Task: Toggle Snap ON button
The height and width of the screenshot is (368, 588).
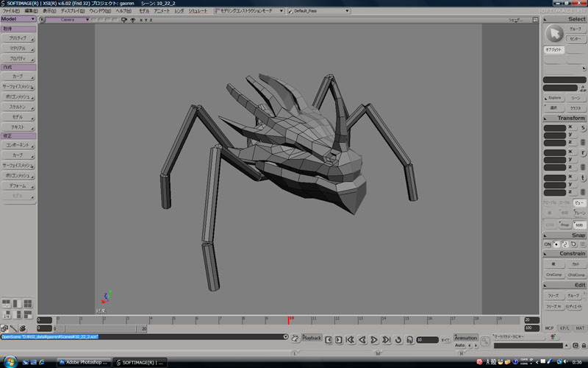Action: click(547, 244)
